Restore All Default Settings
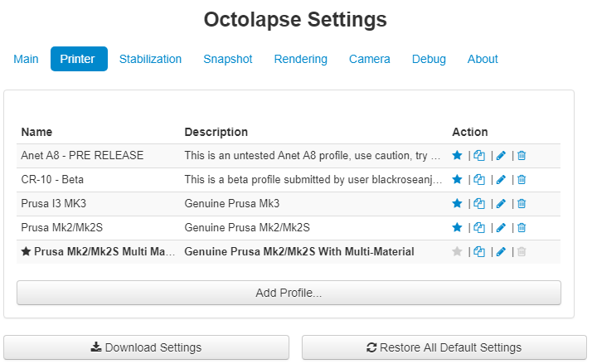Screen dimensions: 592x364 coord(444,347)
